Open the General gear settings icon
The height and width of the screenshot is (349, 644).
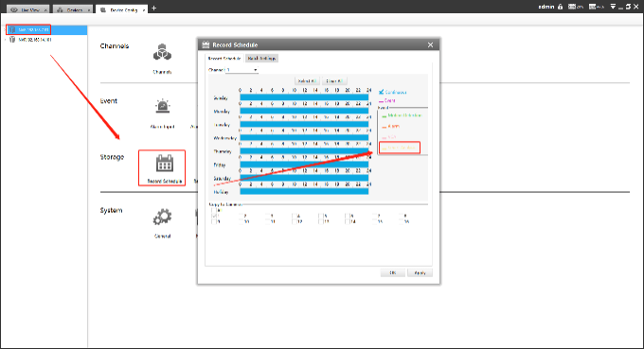(162, 218)
